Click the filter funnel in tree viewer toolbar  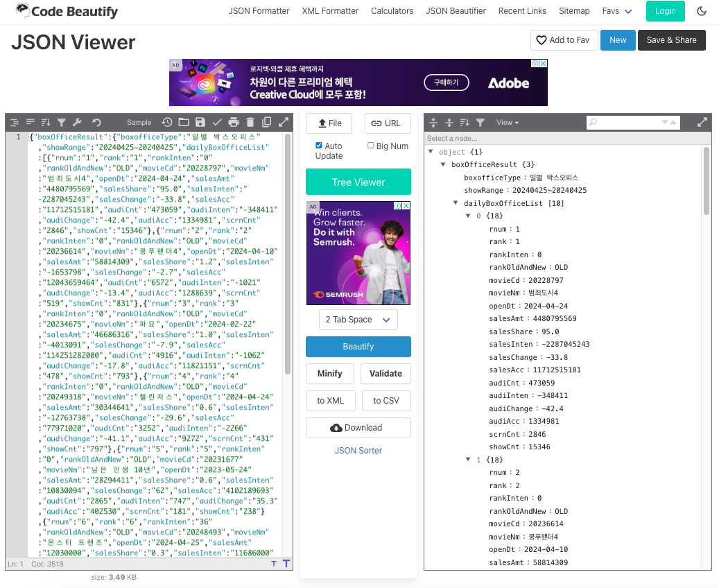tap(480, 123)
